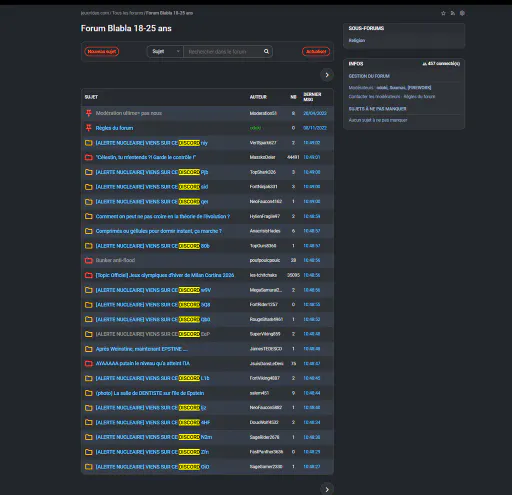
Task: Click the Actualiser button
Action: click(316, 51)
